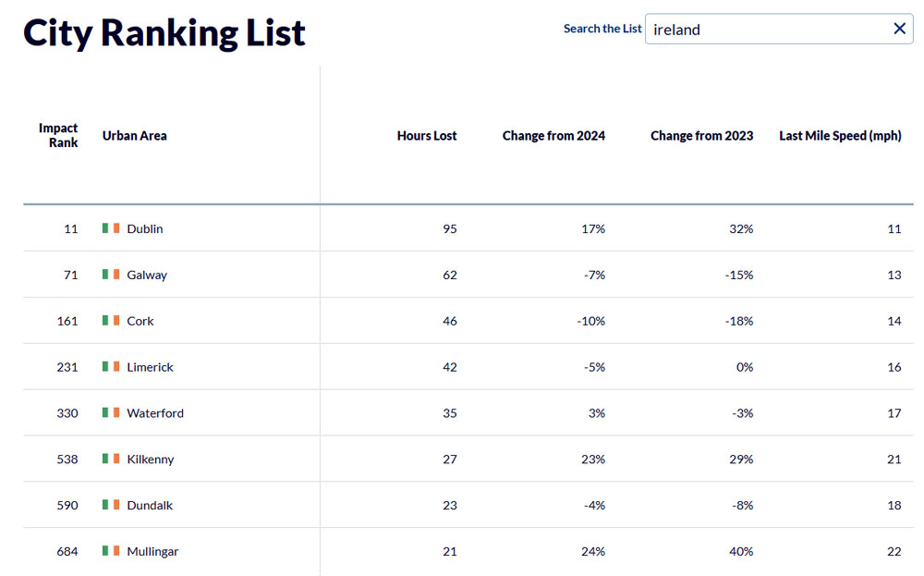Click the Ireland flag beside Waterford
This screenshot has width=924, height=576.
pyautogui.click(x=111, y=413)
